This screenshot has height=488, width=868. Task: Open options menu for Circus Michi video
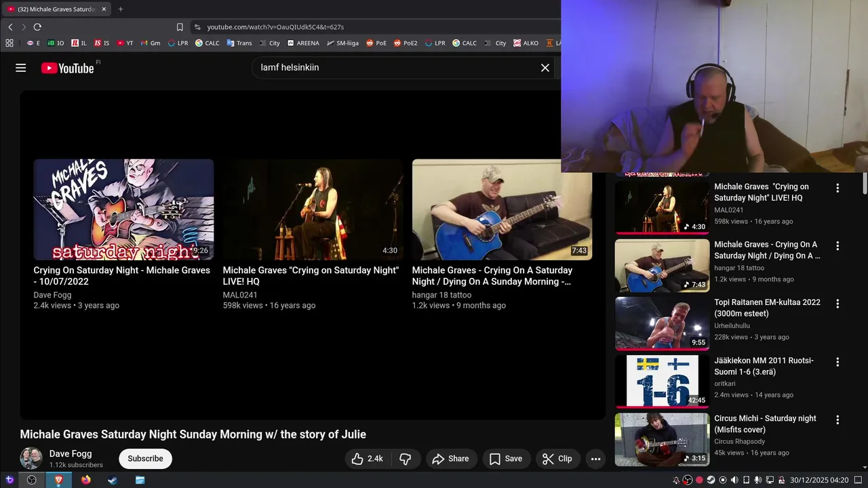click(837, 420)
